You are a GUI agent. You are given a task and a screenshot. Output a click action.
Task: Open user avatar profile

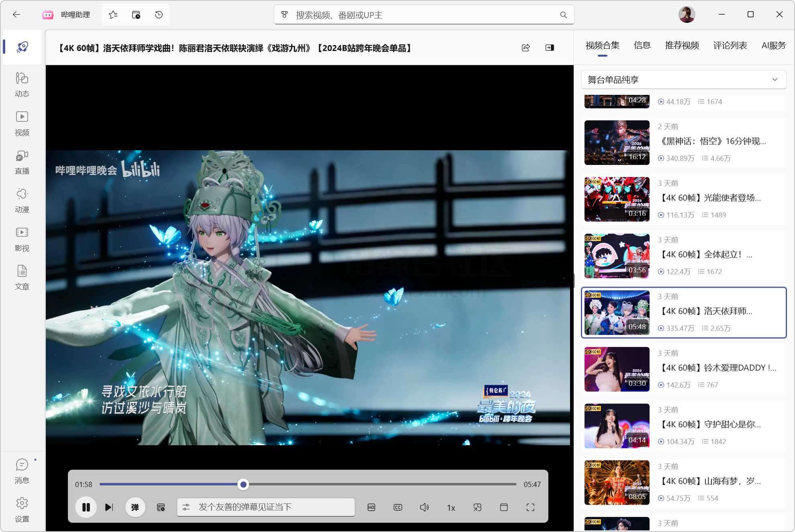coord(687,14)
